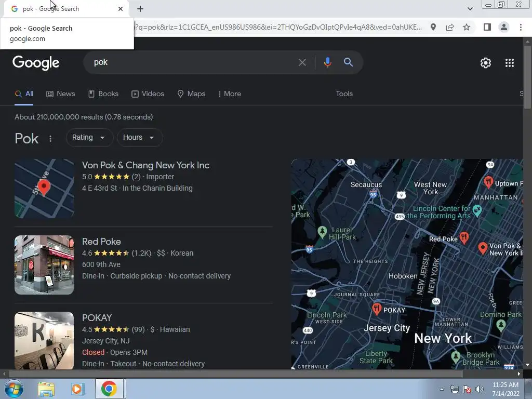Start voice search with the microphone icon
Screen dimensions: 532x399
[327, 62]
